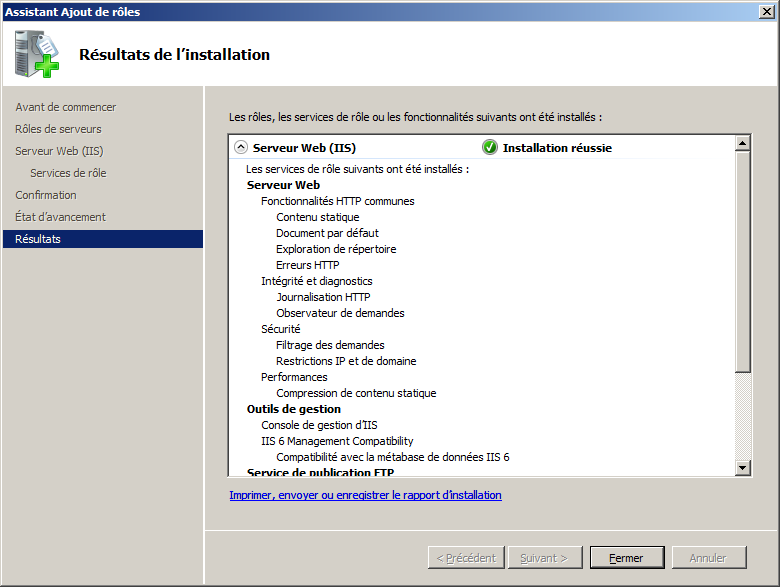Select the highlighted Résultats step
The width and height of the screenshot is (780, 587).
38,239
